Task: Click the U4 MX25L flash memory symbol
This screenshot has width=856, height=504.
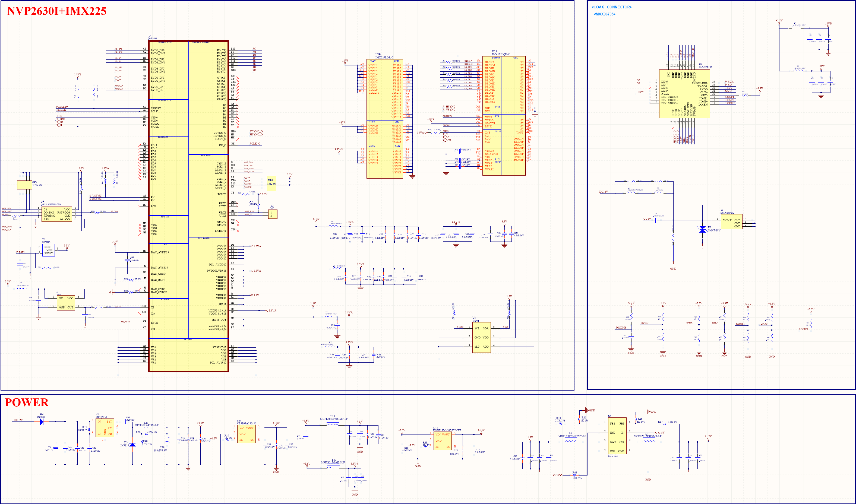Action: [x=56, y=214]
